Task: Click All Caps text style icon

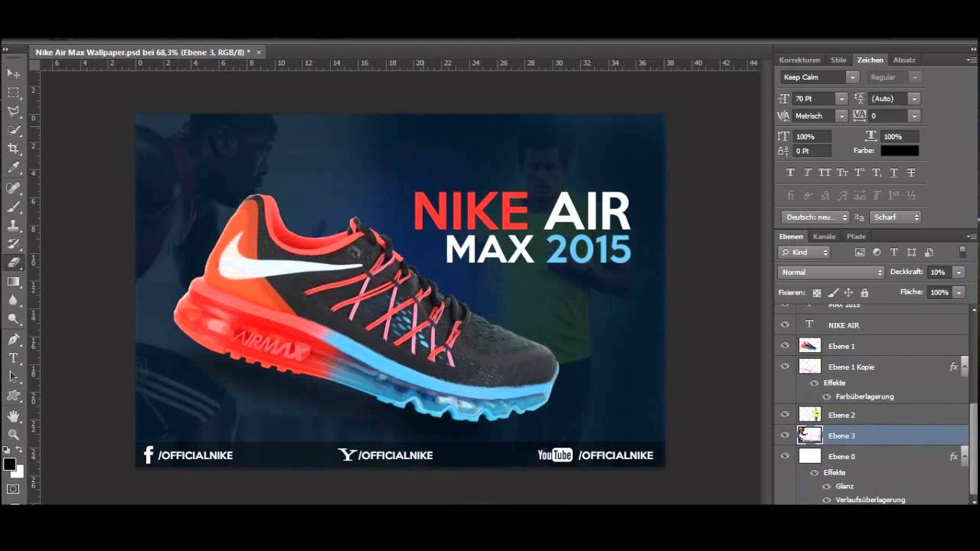Action: [825, 173]
